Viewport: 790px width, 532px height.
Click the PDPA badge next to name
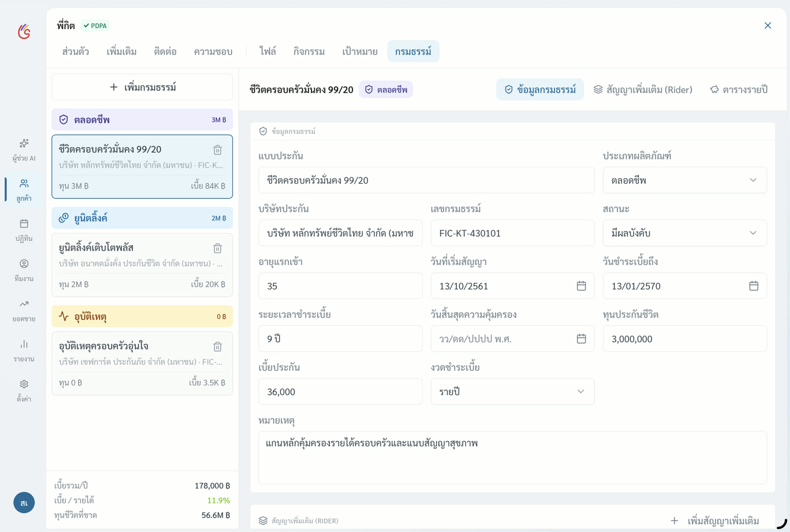(x=95, y=26)
